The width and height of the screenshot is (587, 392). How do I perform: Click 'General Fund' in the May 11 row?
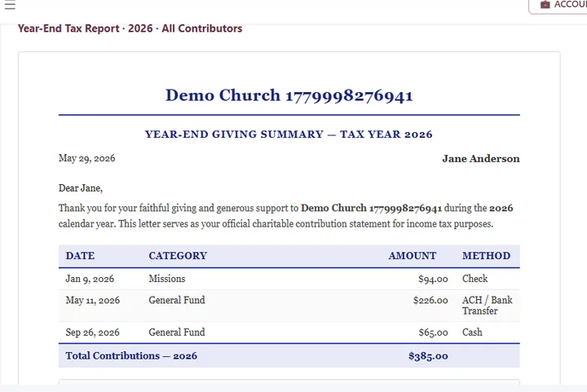[x=177, y=300]
